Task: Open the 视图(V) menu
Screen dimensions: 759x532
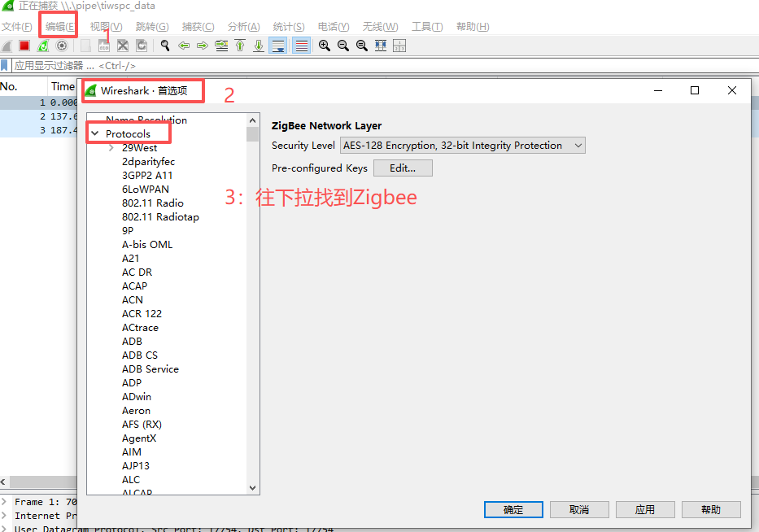Action: point(106,27)
